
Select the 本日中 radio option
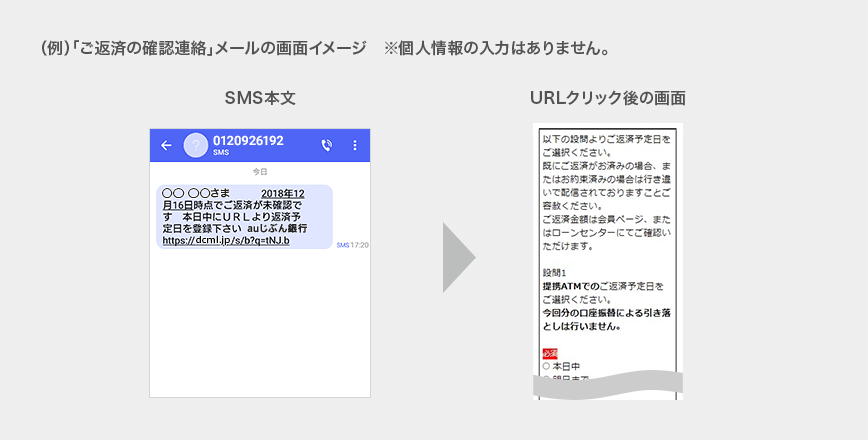546,366
